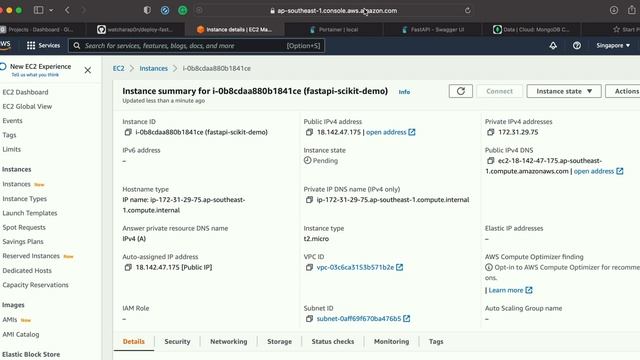
Task: Open Dedicated Hosts in sidebar
Action: click(x=27, y=271)
